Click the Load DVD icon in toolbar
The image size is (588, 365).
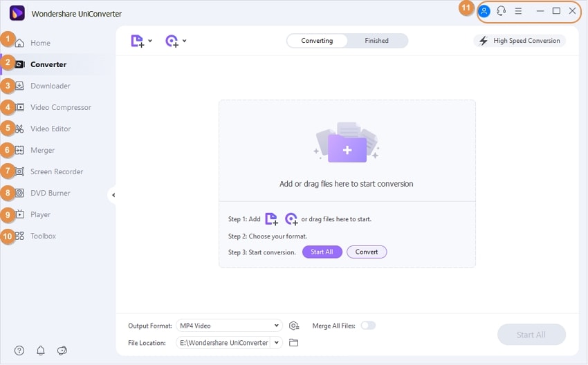(172, 41)
